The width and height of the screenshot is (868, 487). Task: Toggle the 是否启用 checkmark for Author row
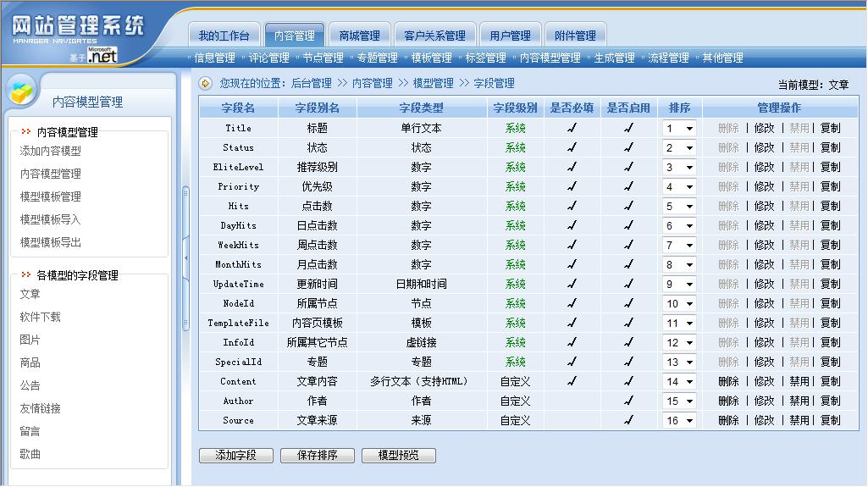pos(628,401)
